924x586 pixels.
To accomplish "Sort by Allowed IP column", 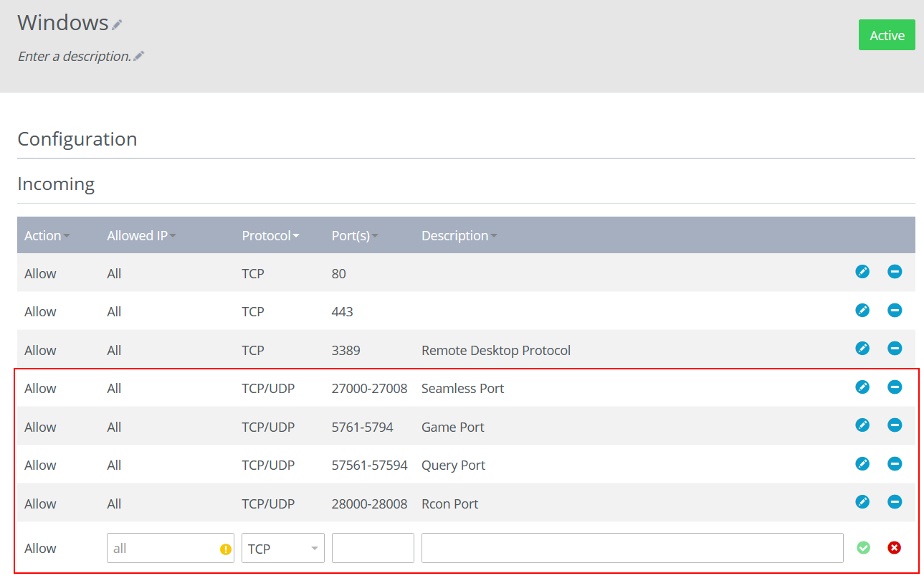I will click(x=141, y=236).
